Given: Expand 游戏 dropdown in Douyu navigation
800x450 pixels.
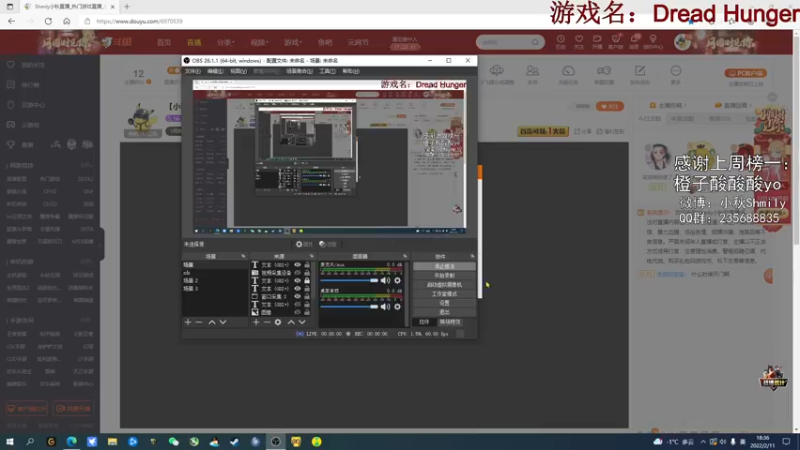Looking at the screenshot, I should pos(293,42).
